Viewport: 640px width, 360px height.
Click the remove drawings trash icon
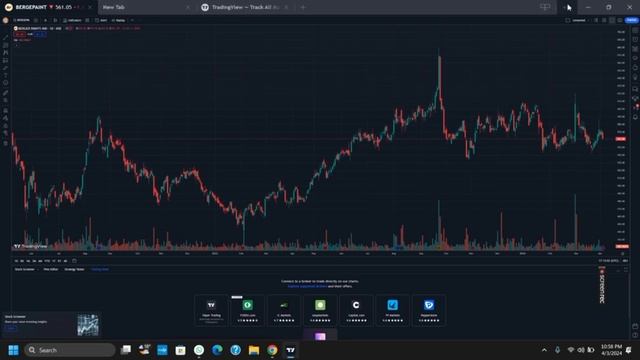coord(6,143)
